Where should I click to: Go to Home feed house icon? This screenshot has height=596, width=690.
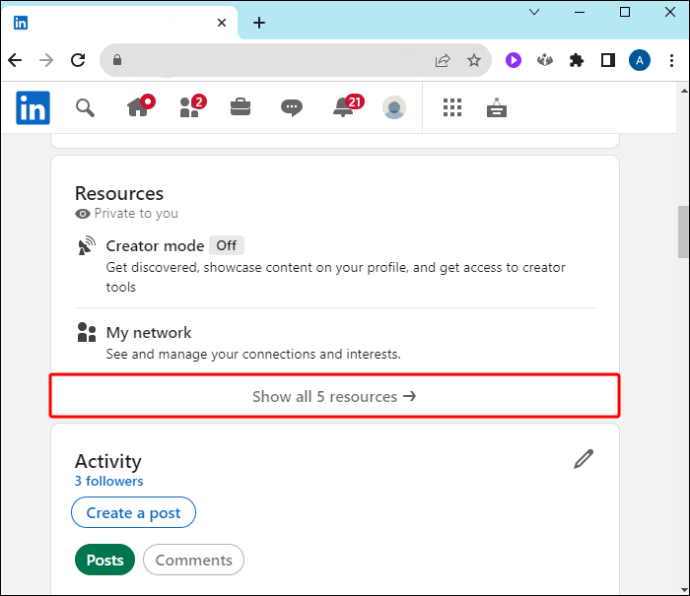140,106
